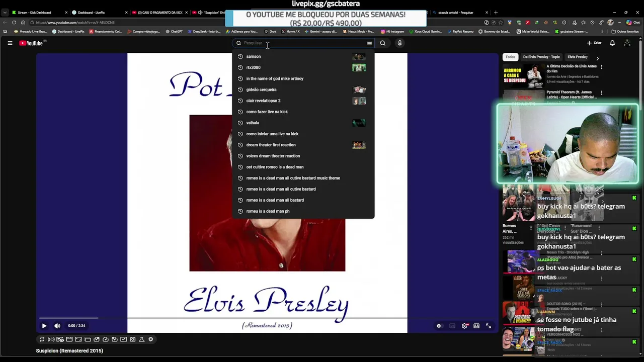
Task: Select the 'De Elvis Presley - Topic' chip
Action: coord(541,57)
